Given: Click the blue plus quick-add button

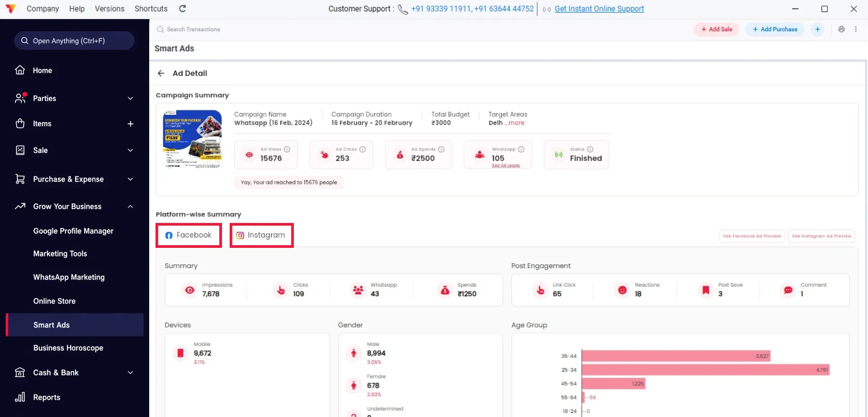Looking at the screenshot, I should pyautogui.click(x=817, y=29).
